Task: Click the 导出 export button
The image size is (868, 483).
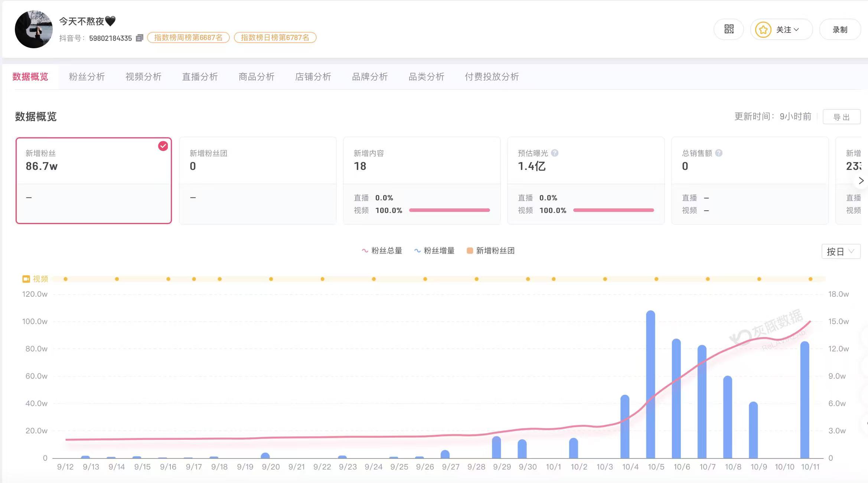Action: click(x=842, y=117)
